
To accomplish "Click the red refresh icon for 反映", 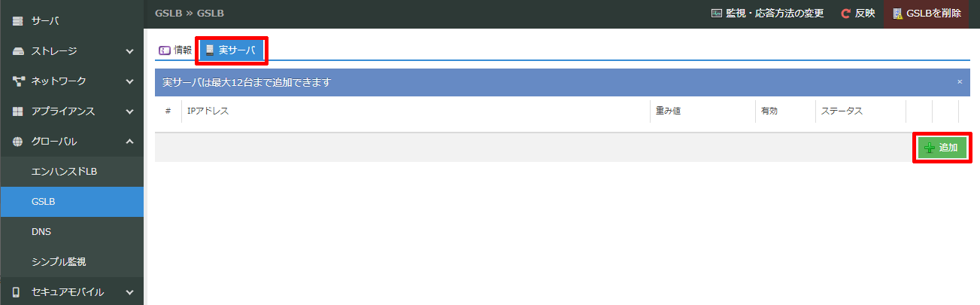I will (846, 14).
